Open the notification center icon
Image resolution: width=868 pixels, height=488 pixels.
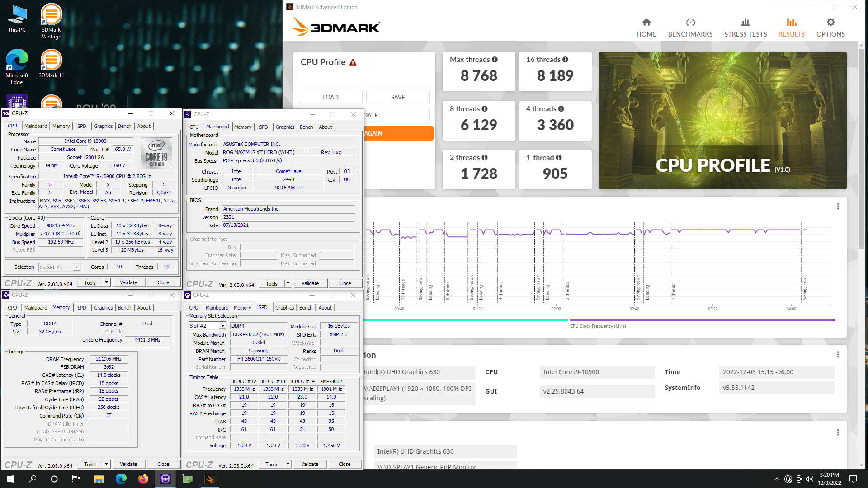[853, 479]
